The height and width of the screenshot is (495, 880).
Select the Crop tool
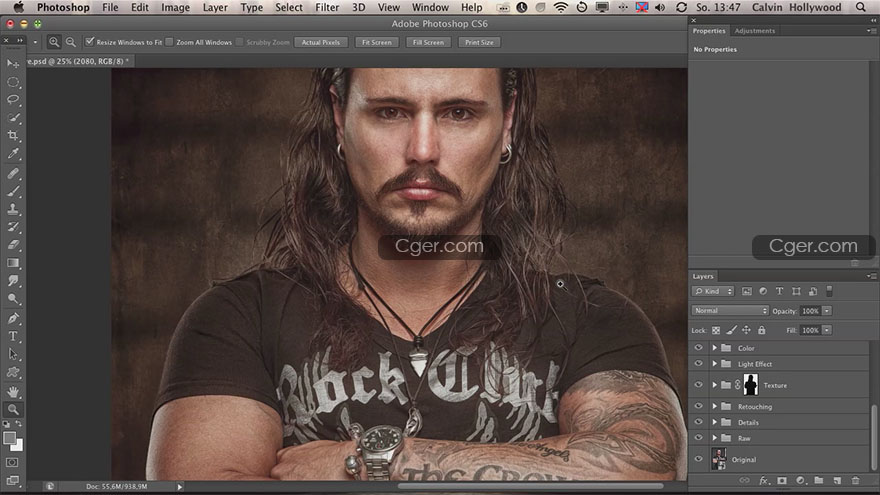pyautogui.click(x=13, y=136)
